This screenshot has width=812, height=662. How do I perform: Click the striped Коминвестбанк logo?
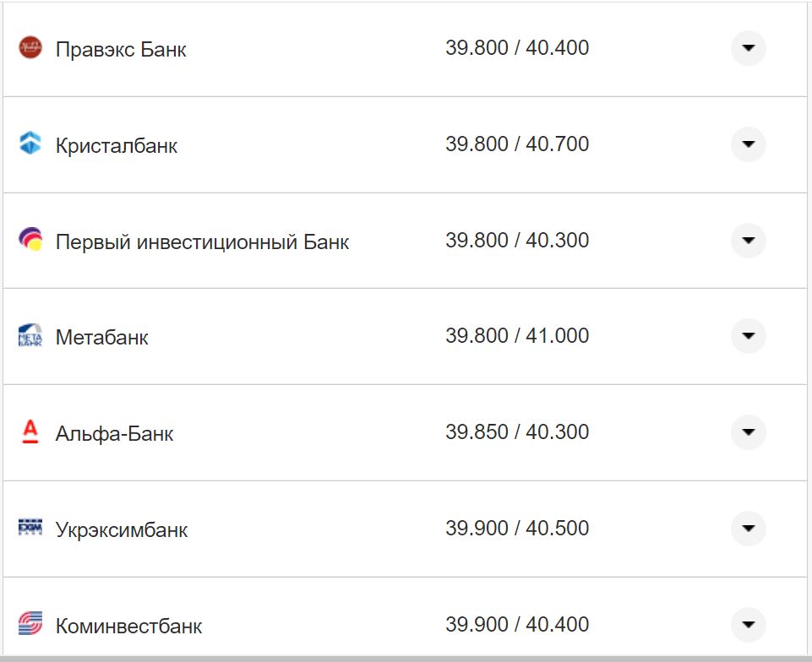coord(30,624)
